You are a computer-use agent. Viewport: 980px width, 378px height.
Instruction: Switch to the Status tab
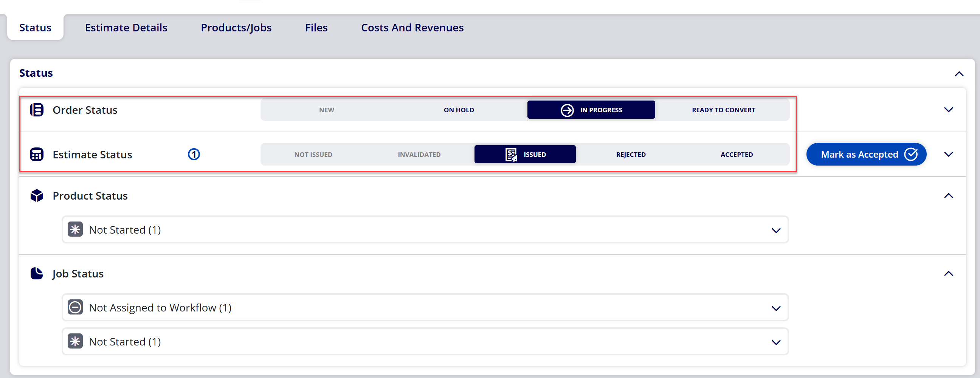point(36,27)
